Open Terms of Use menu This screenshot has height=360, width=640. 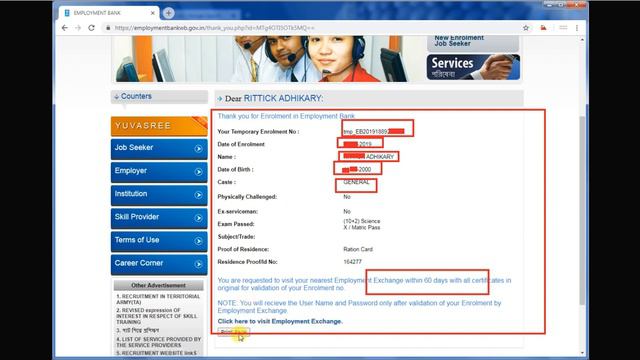tap(159, 241)
